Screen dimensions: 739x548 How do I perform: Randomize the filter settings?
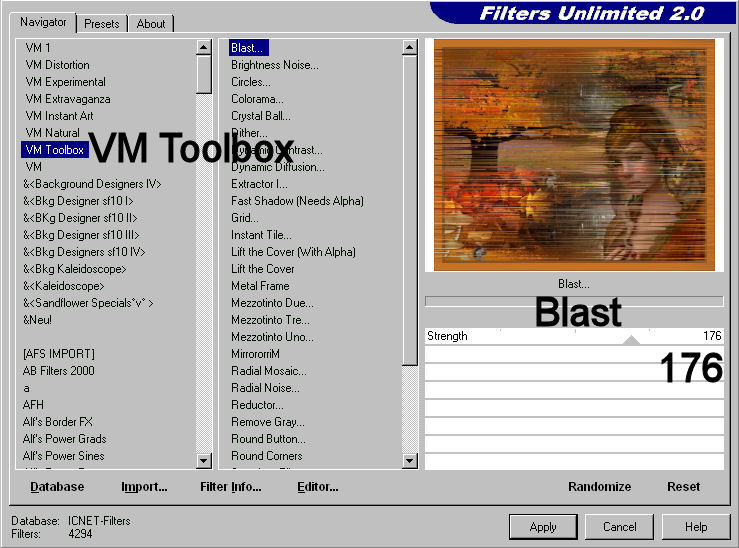click(599, 486)
